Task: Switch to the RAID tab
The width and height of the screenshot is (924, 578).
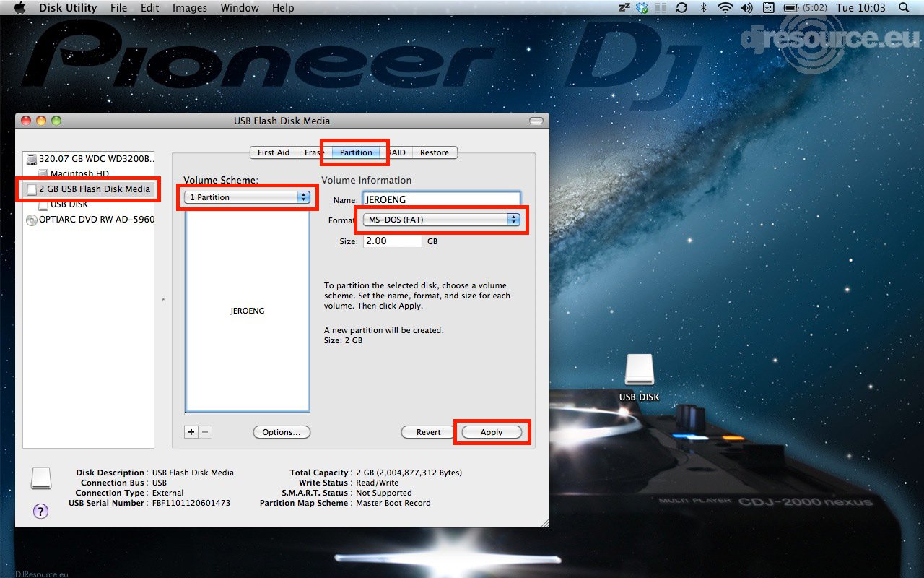Action: 396,152
